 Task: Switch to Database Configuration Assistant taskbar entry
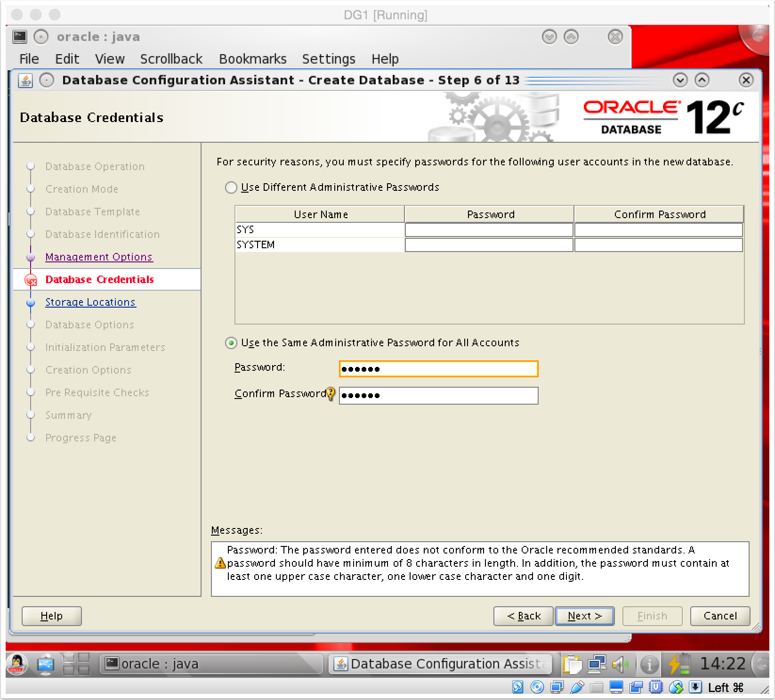click(x=441, y=664)
